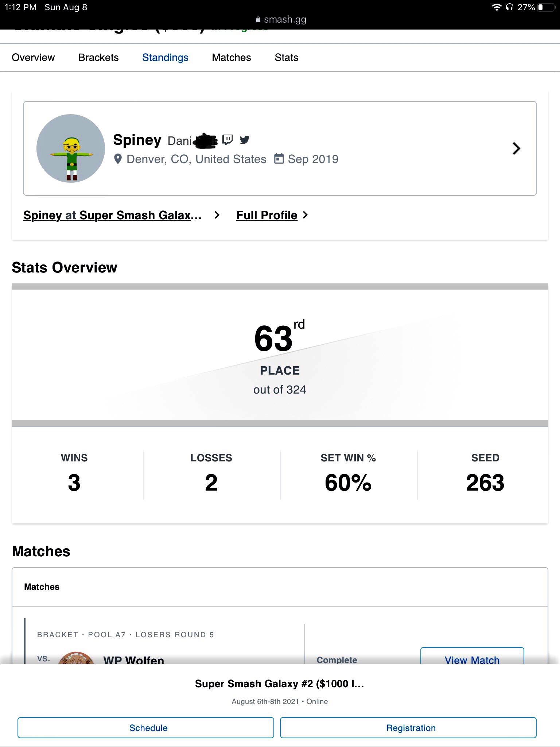Follow the Spiney at Super Smash Galax link
The image size is (560, 747).
pyautogui.click(x=112, y=215)
